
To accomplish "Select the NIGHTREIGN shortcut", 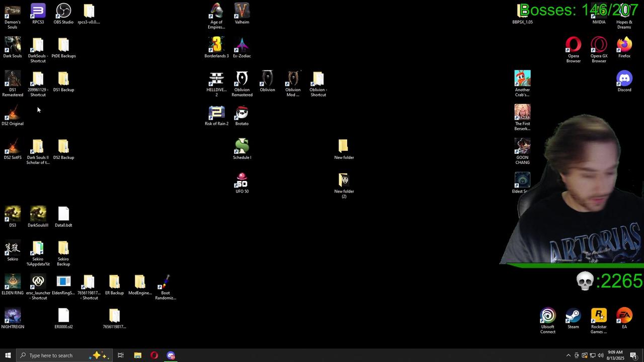I will pos(13,318).
